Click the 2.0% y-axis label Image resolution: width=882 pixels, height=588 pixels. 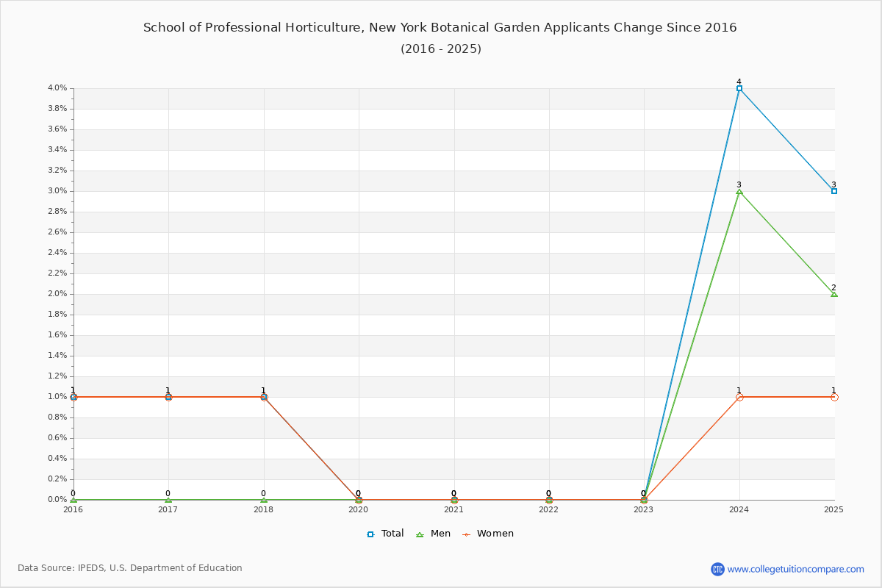57,294
